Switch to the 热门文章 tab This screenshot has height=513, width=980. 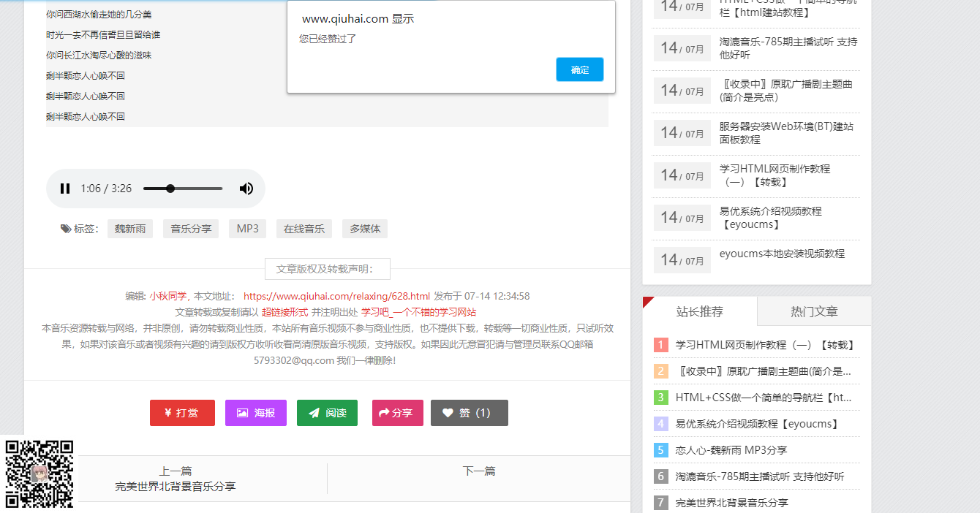813,311
